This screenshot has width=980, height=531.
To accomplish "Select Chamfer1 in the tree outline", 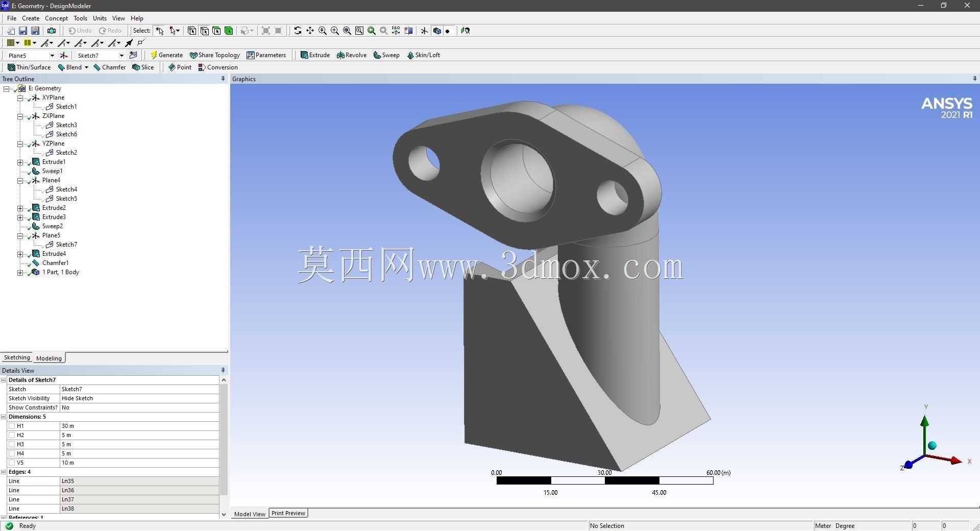I will 55,263.
